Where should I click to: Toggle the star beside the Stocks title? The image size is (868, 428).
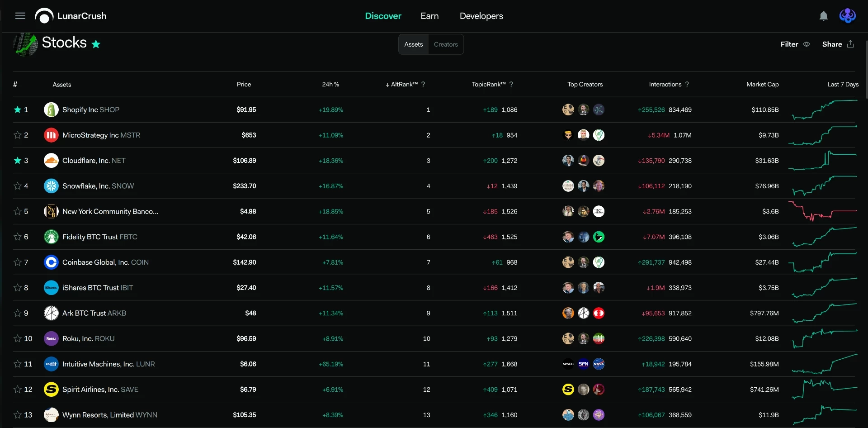pyautogui.click(x=96, y=44)
